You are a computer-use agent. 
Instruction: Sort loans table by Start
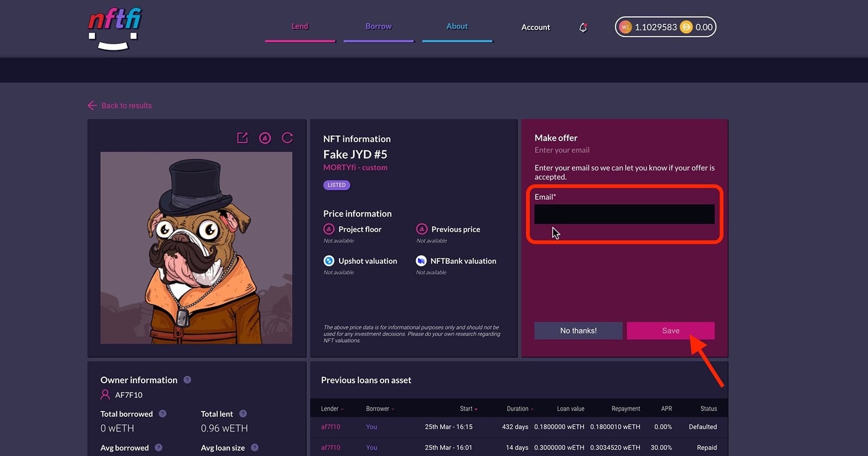click(x=469, y=409)
